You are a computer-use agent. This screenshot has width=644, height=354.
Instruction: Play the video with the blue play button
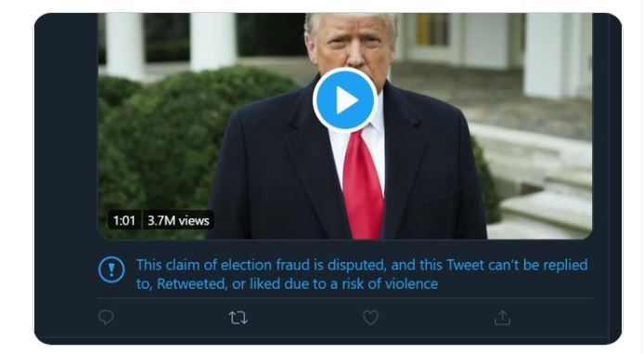click(345, 100)
